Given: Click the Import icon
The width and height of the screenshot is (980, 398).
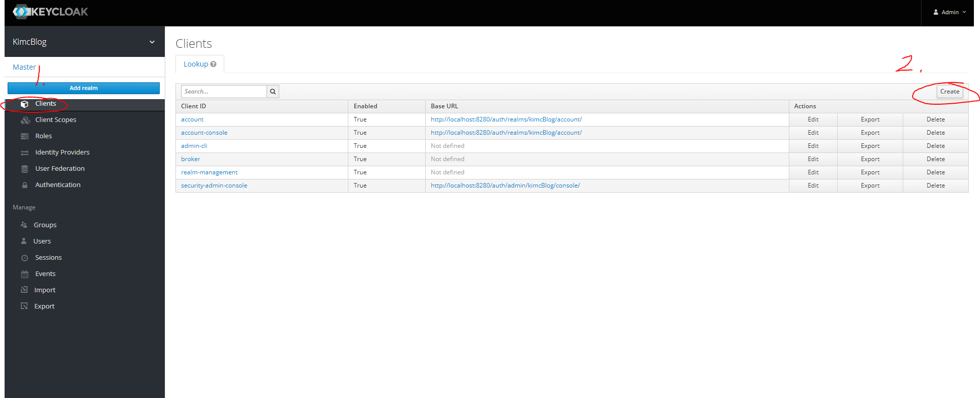Looking at the screenshot, I should [24, 290].
